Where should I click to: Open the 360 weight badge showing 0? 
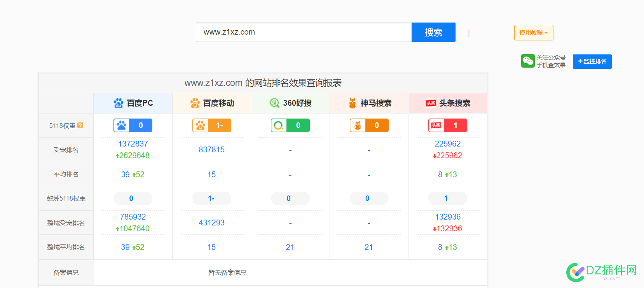(290, 125)
